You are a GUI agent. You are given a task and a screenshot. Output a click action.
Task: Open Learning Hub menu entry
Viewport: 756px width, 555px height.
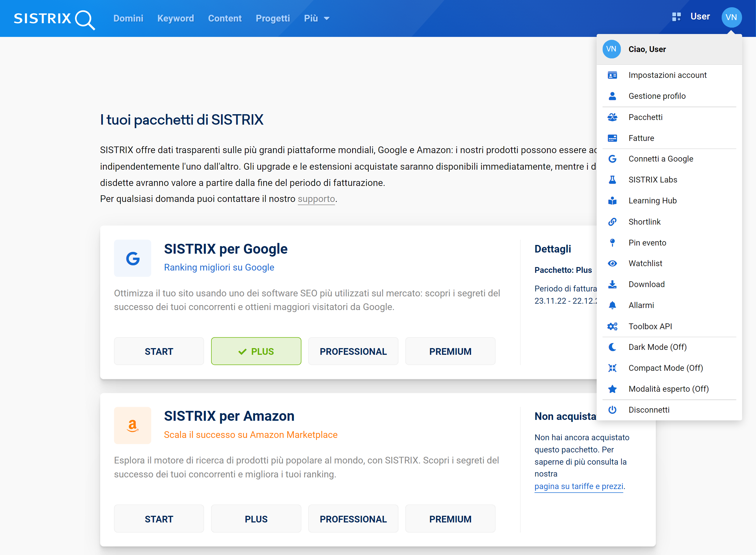(x=669, y=200)
